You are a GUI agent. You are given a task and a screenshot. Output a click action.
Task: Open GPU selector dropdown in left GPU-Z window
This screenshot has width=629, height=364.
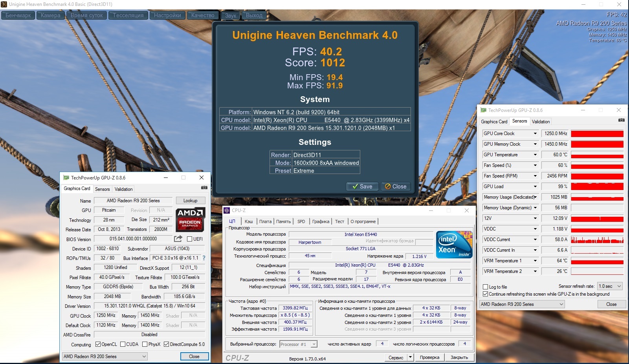(x=105, y=357)
